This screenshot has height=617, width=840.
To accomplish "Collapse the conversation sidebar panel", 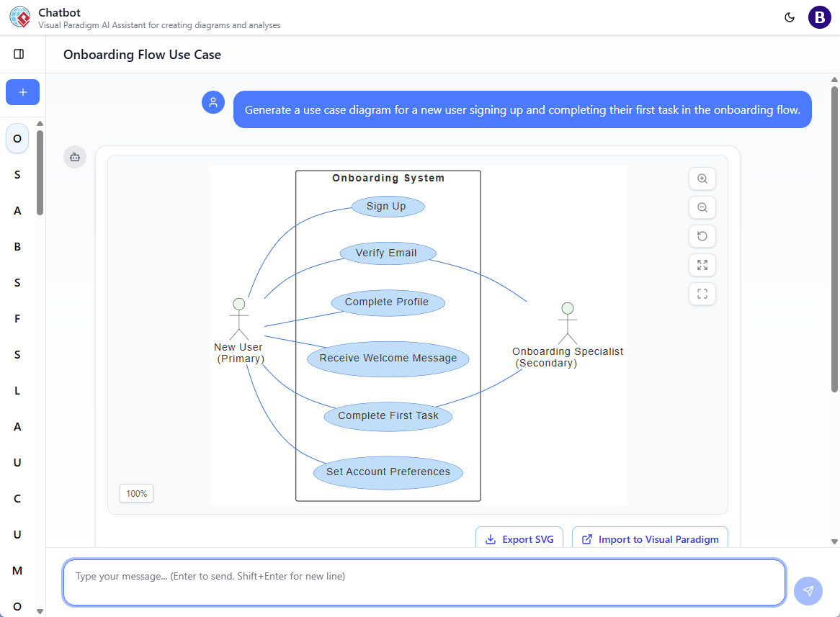I will click(x=19, y=53).
